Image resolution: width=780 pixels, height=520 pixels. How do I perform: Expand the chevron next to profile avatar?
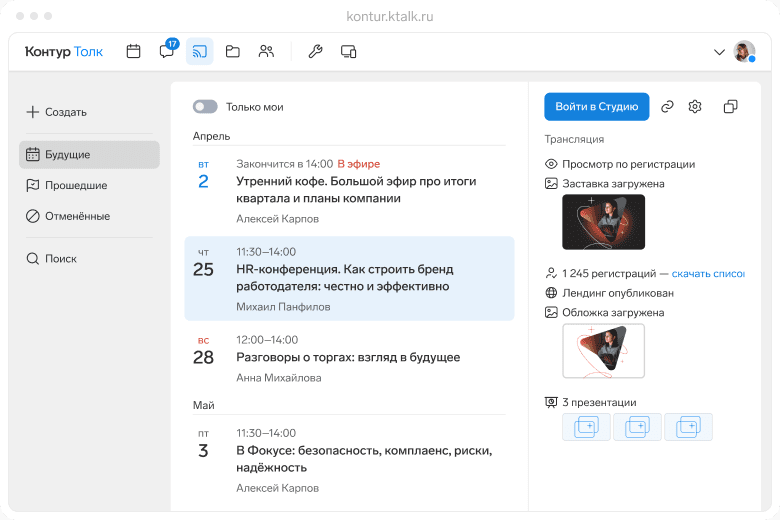(x=718, y=52)
